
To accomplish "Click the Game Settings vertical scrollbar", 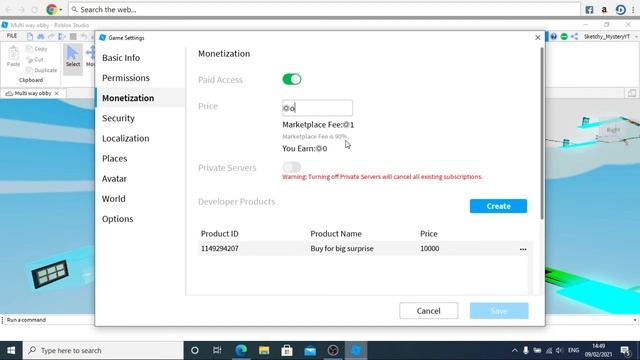I will 542,133.
